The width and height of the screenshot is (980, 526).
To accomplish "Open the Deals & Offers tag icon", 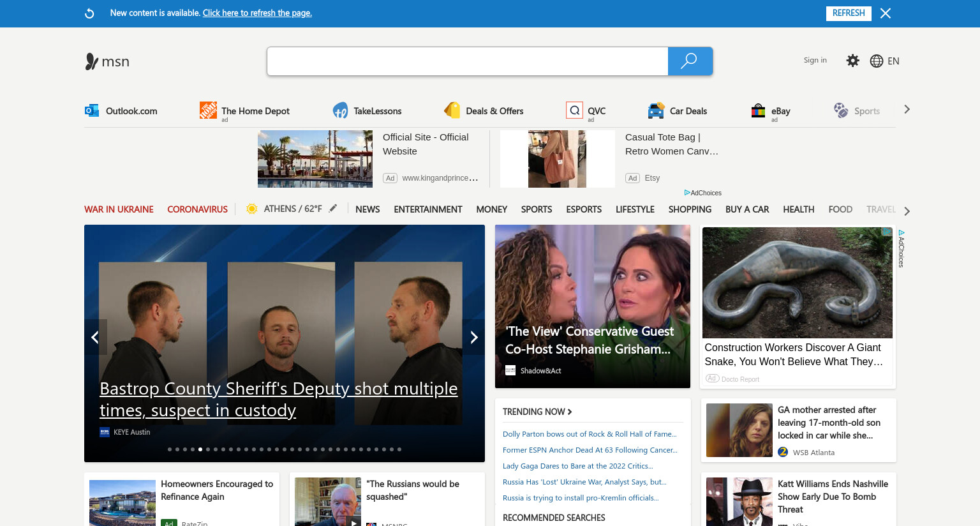I will pos(452,110).
